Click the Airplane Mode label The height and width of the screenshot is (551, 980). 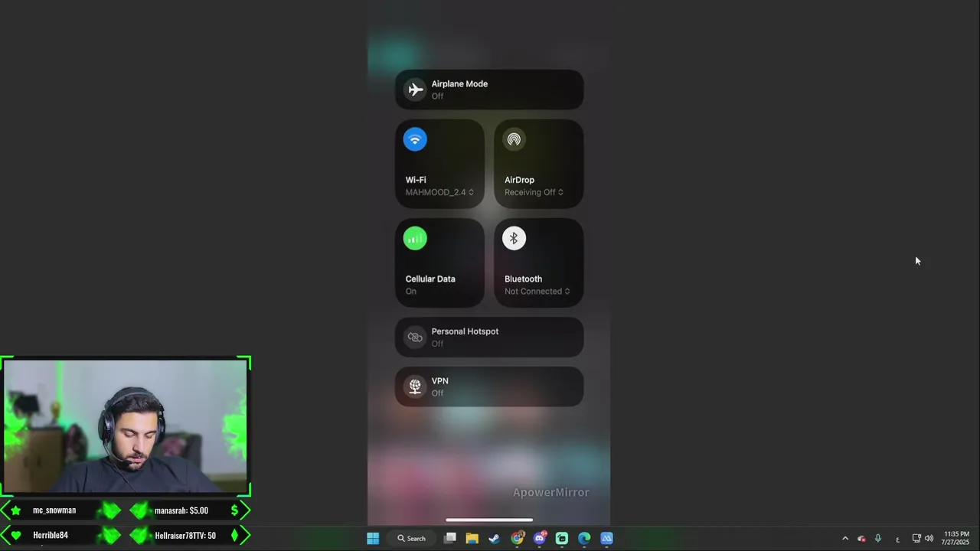pos(459,84)
